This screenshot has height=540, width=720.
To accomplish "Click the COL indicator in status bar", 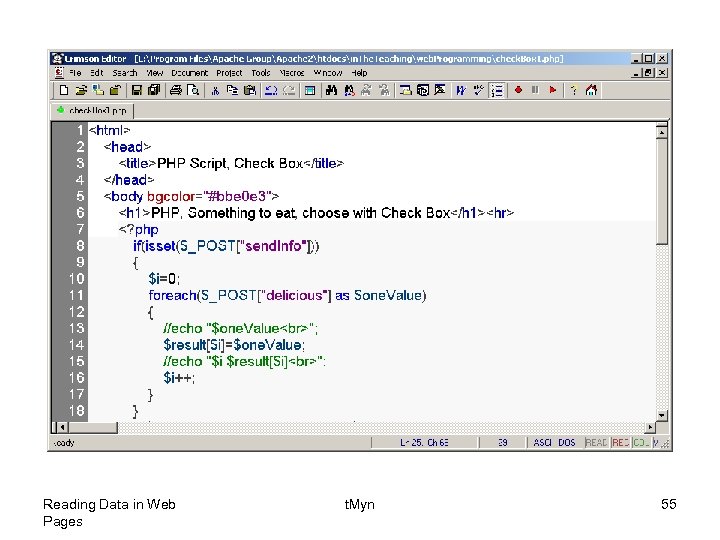I will coord(641,443).
